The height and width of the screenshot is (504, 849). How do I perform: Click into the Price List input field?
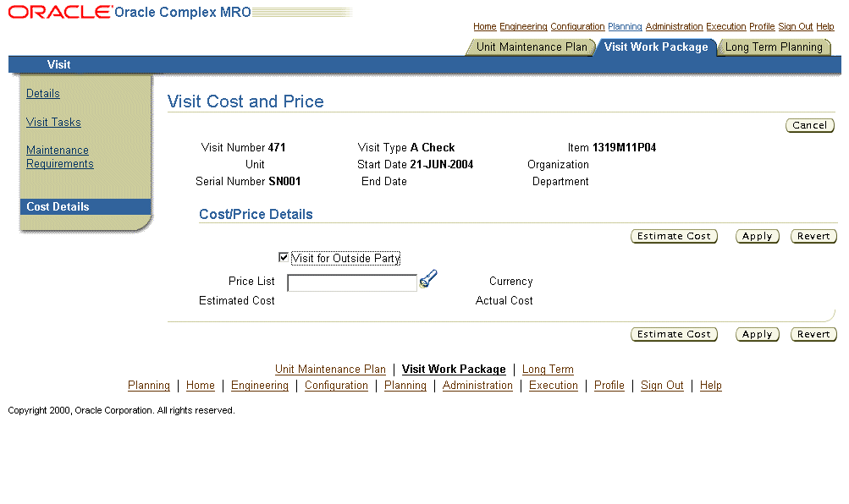352,282
